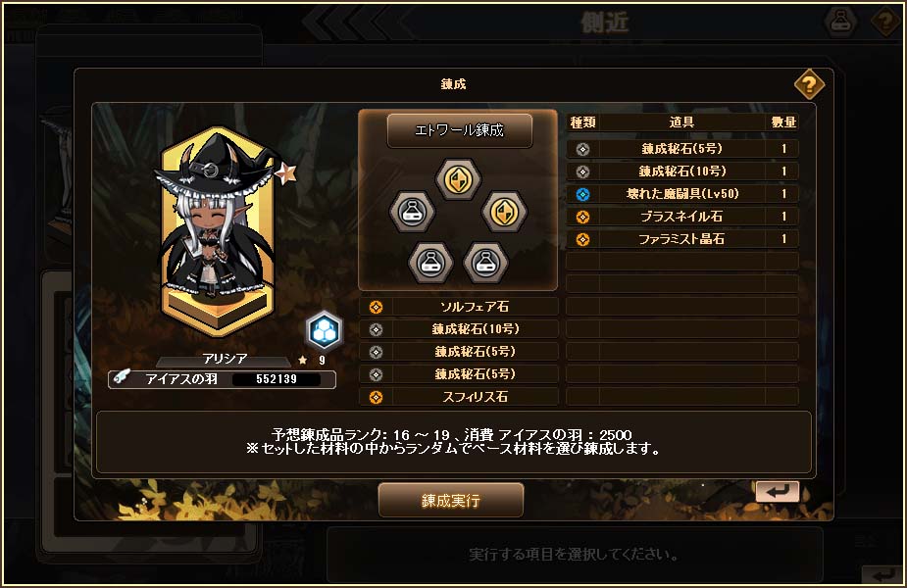The height and width of the screenshot is (588, 907).
Task: Click the エトワール錬成 button
Action: click(x=459, y=130)
